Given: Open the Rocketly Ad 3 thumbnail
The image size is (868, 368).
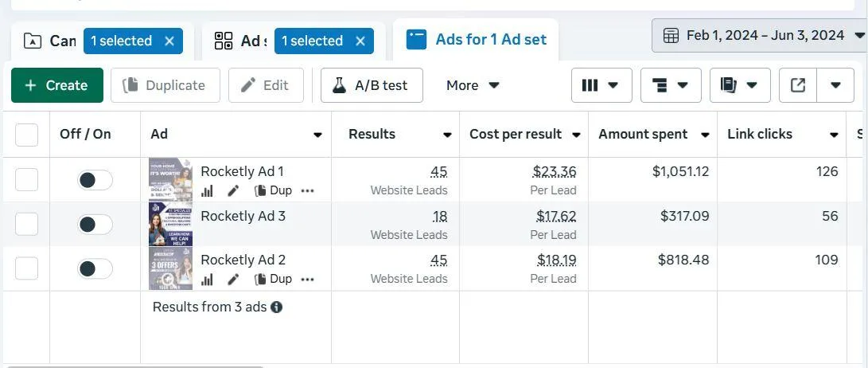Looking at the screenshot, I should click(x=170, y=224).
